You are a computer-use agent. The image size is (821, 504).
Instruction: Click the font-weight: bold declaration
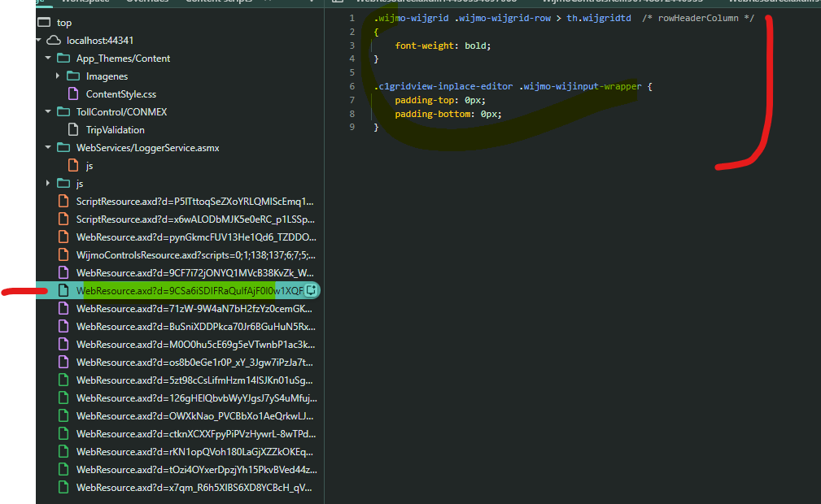[443, 46]
